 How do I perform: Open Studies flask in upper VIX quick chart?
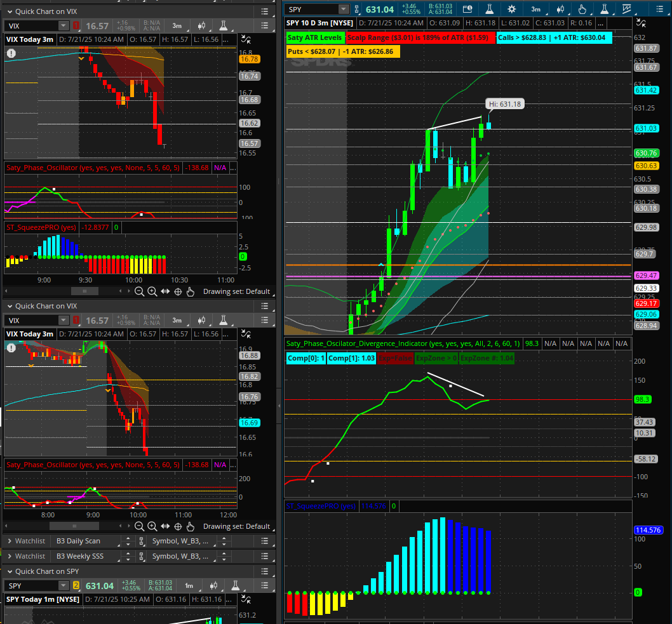(x=224, y=25)
